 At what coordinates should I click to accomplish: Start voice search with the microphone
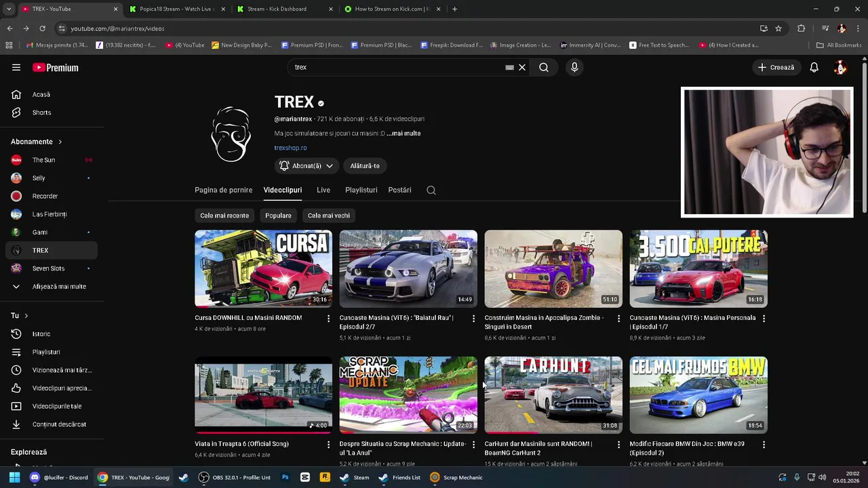574,67
